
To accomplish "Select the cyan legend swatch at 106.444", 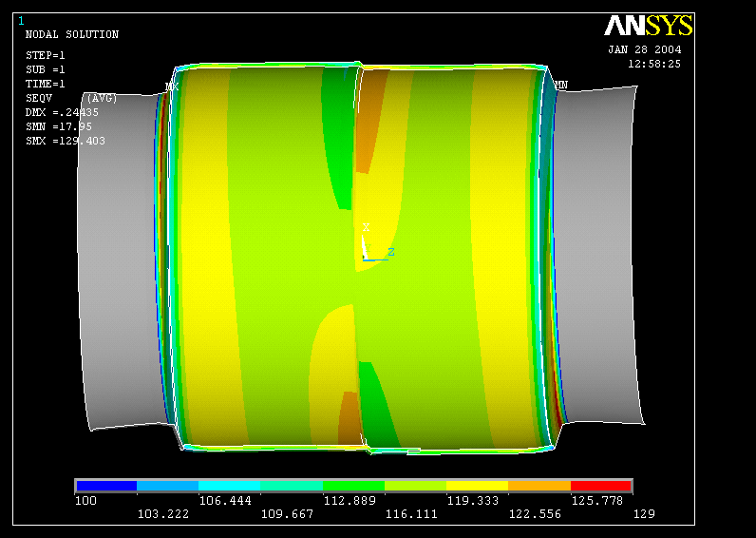I will tap(230, 486).
